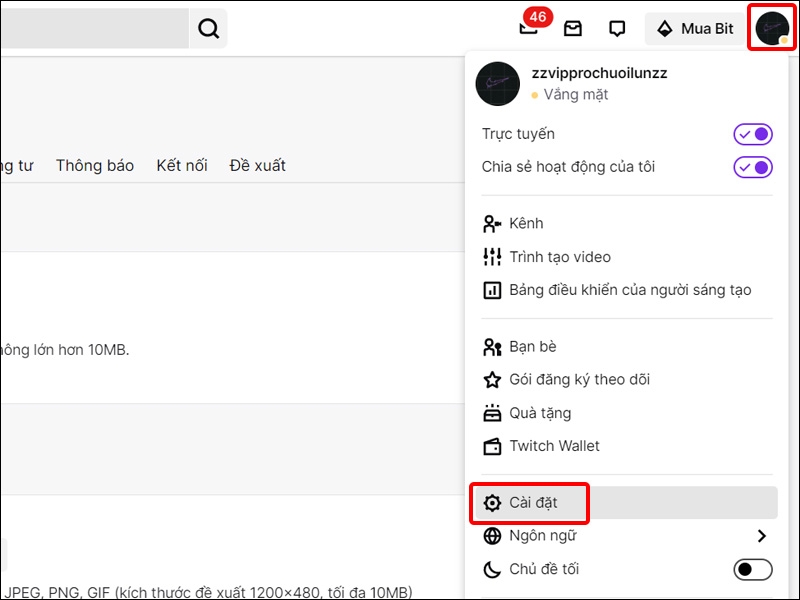Open Bảng điều khiển của người sáng tạo
The width and height of the screenshot is (800, 600).
[x=627, y=290]
